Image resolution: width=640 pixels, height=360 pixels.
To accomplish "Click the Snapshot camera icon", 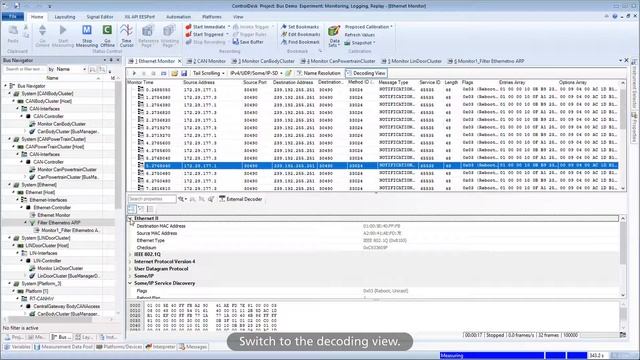I will (347, 43).
